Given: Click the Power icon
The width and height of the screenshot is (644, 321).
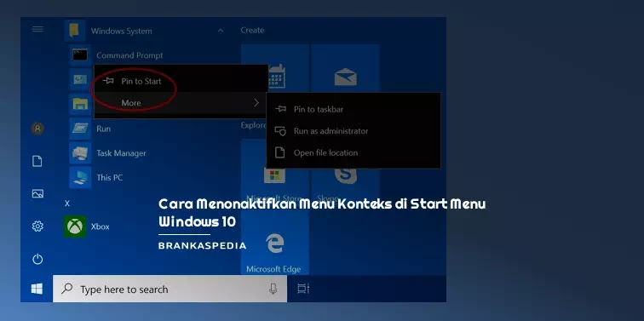Looking at the screenshot, I should [37, 259].
